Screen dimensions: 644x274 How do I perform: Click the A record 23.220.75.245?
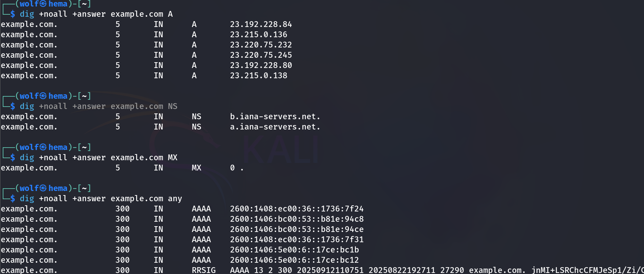pyautogui.click(x=261, y=55)
